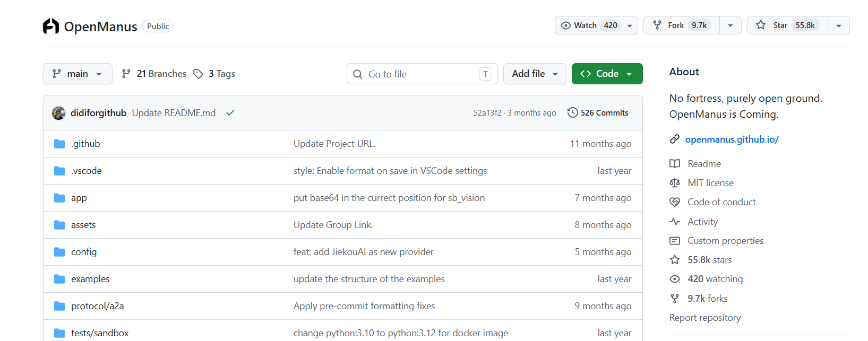Screen dimensions: 868x341
Task: Expand the Fork options dropdown arrow
Action: 731,25
